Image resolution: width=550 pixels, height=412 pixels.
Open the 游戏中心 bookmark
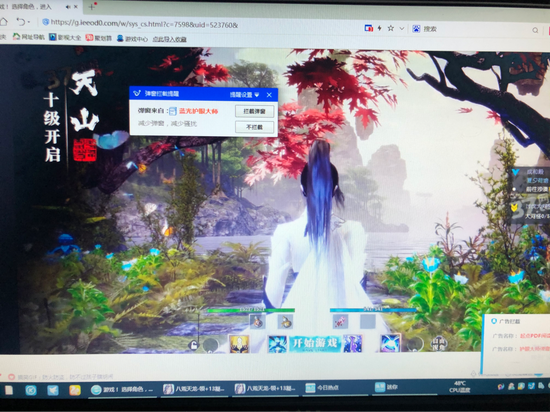point(133,39)
